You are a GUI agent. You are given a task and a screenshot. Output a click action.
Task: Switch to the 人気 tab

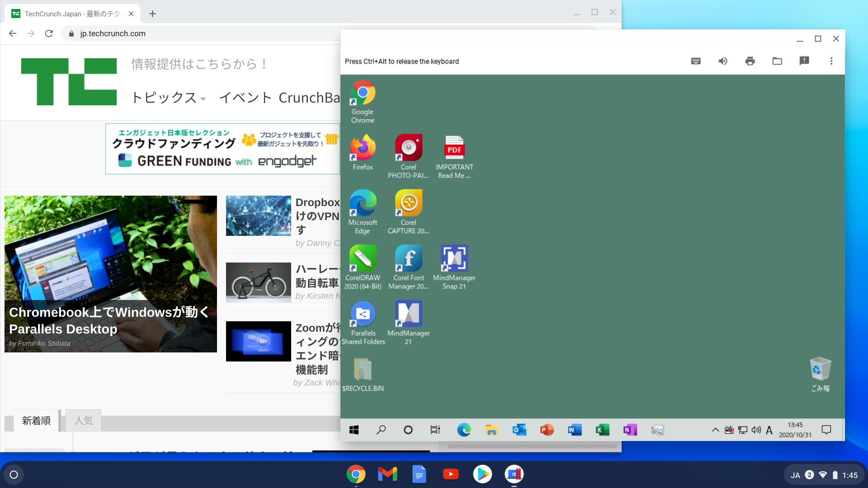point(84,421)
